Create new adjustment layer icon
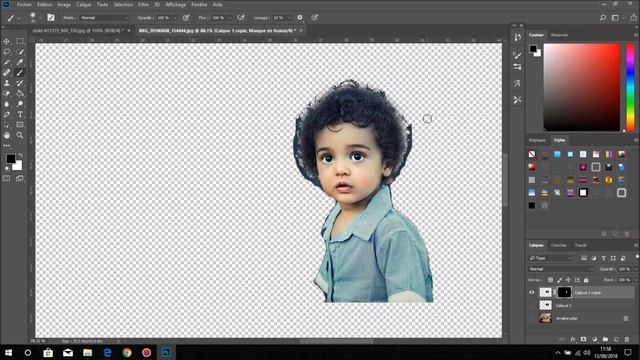This screenshot has height=360, width=640. pos(594,339)
